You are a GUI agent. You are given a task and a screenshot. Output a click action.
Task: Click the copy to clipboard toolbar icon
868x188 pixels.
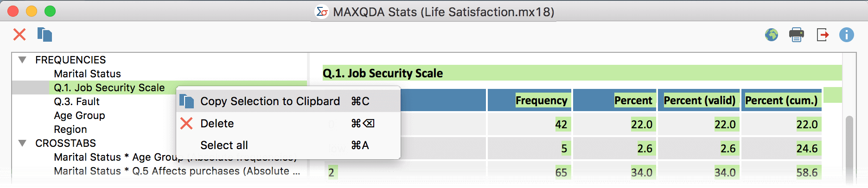click(x=45, y=35)
